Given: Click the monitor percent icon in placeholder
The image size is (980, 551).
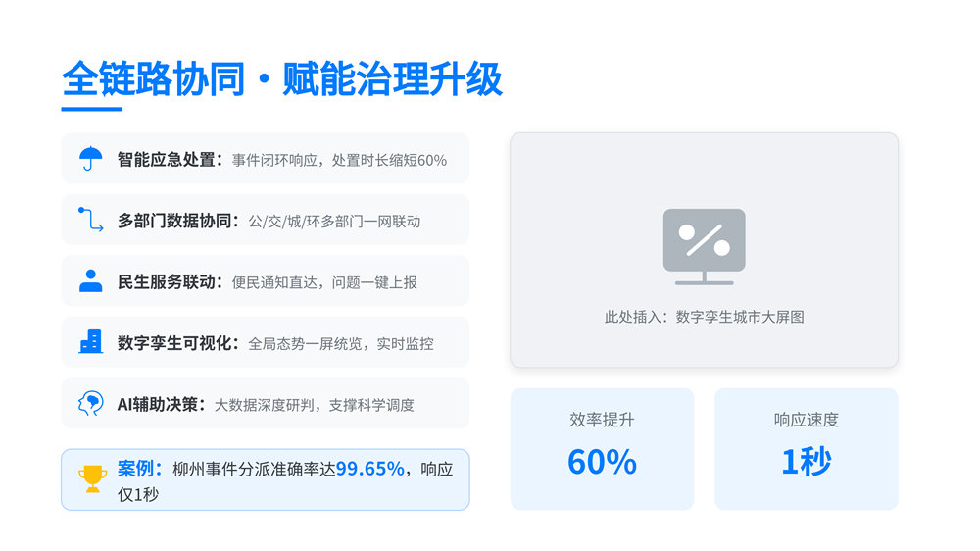Looking at the screenshot, I should click(704, 246).
